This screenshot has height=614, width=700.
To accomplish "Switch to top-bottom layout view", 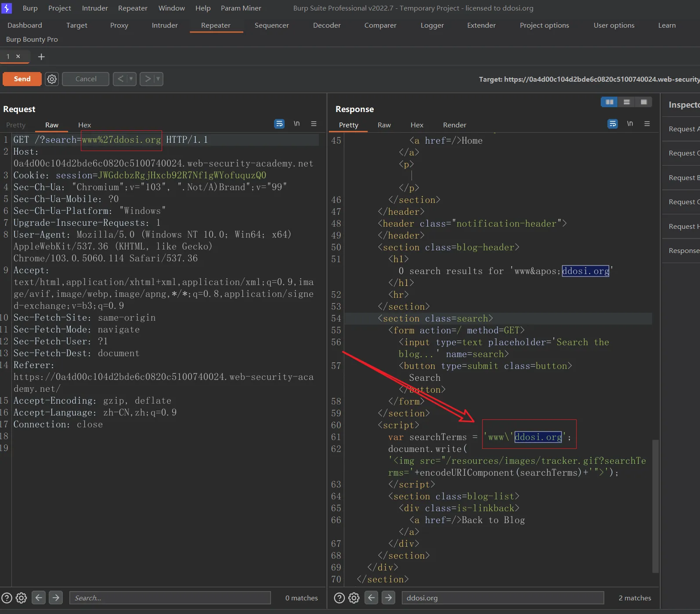I will (x=627, y=102).
